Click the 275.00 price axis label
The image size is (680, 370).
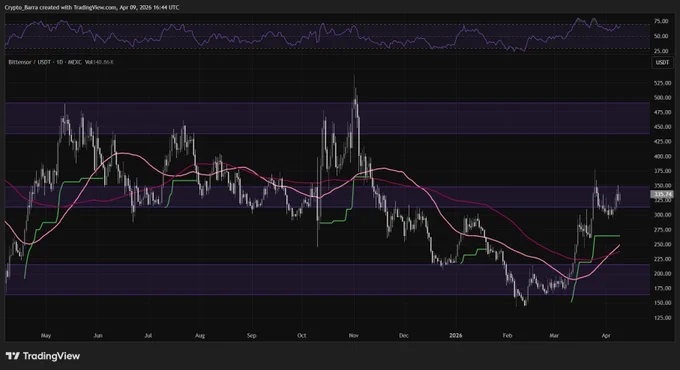coord(662,230)
